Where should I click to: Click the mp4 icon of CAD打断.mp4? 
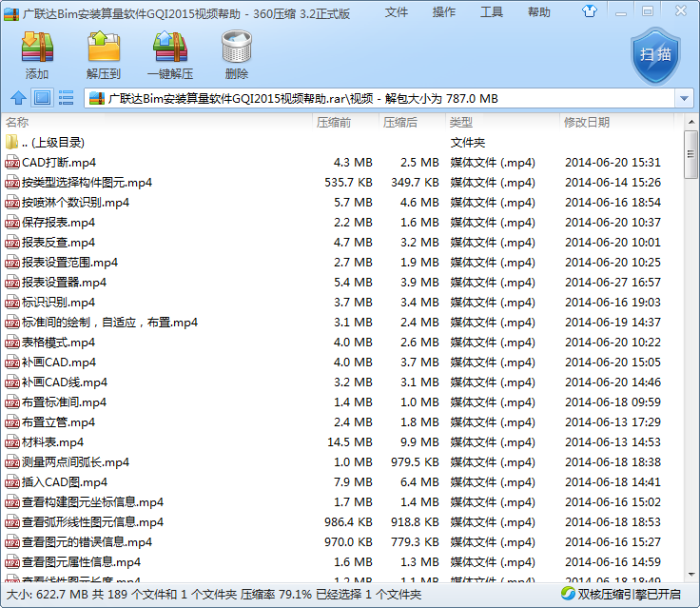(12, 163)
